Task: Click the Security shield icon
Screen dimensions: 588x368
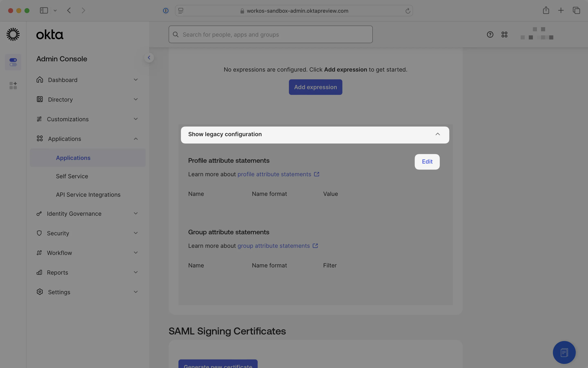Action: click(x=39, y=233)
